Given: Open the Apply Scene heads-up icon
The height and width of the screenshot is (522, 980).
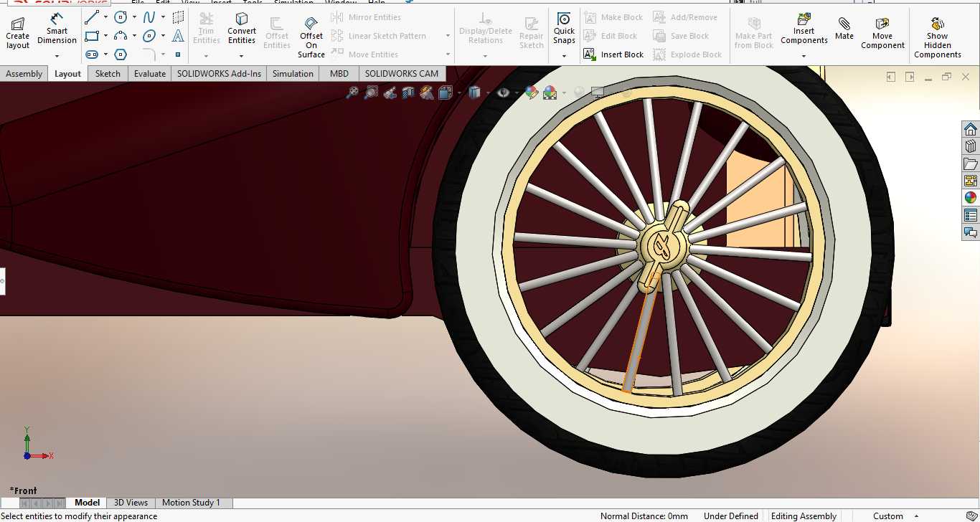Looking at the screenshot, I should [x=550, y=92].
